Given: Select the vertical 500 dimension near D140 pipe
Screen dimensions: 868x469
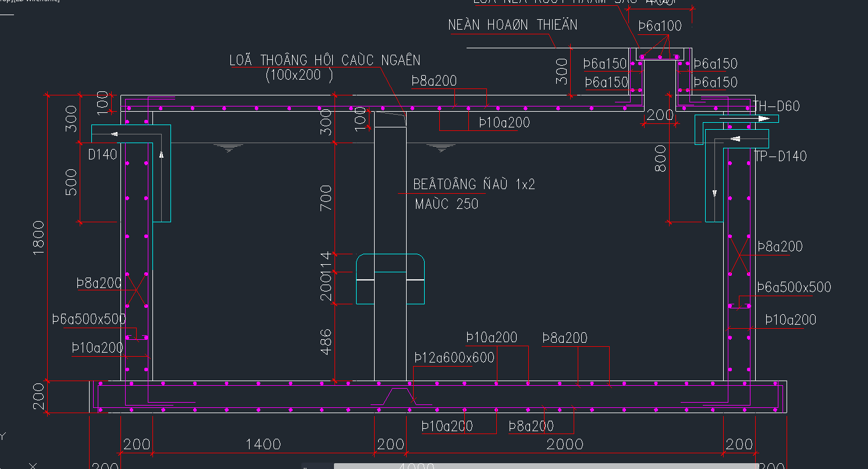Looking at the screenshot, I should coord(71,182).
